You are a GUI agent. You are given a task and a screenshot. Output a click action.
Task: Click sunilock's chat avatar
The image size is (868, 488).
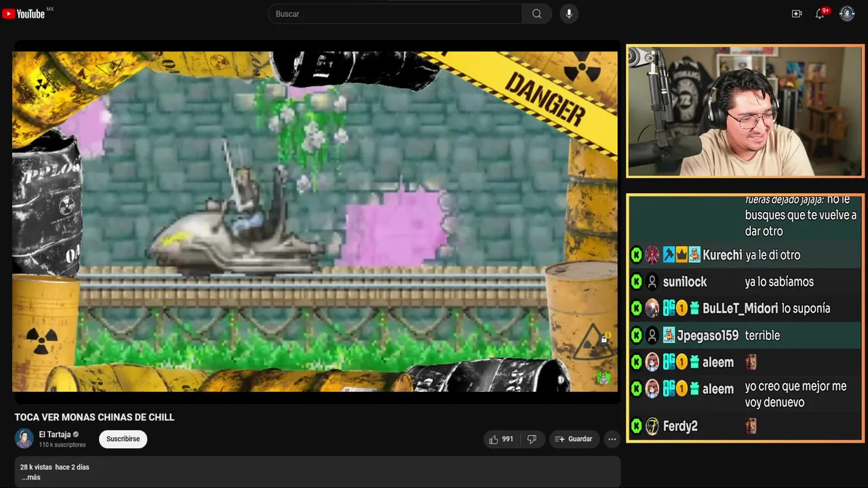point(652,281)
